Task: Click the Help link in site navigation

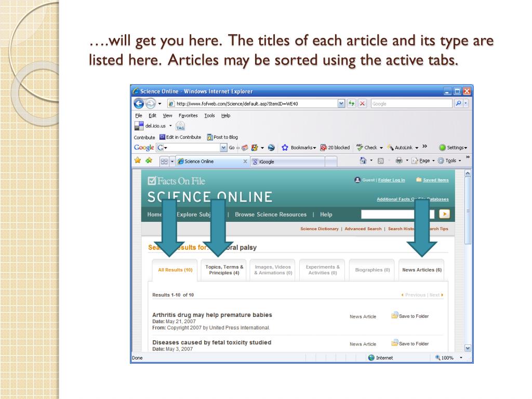Action: click(x=326, y=215)
